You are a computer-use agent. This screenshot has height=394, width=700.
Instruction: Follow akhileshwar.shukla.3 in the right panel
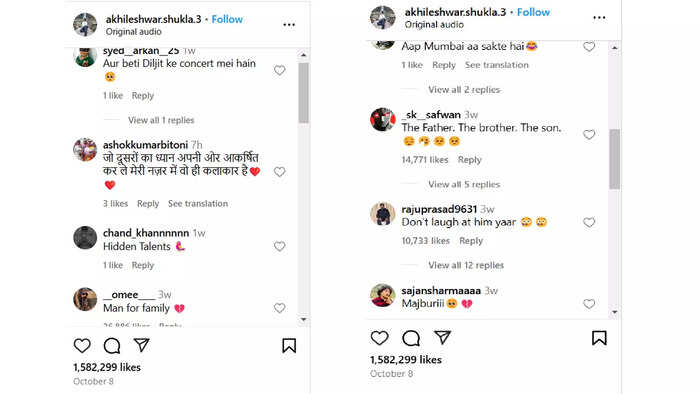coord(533,12)
